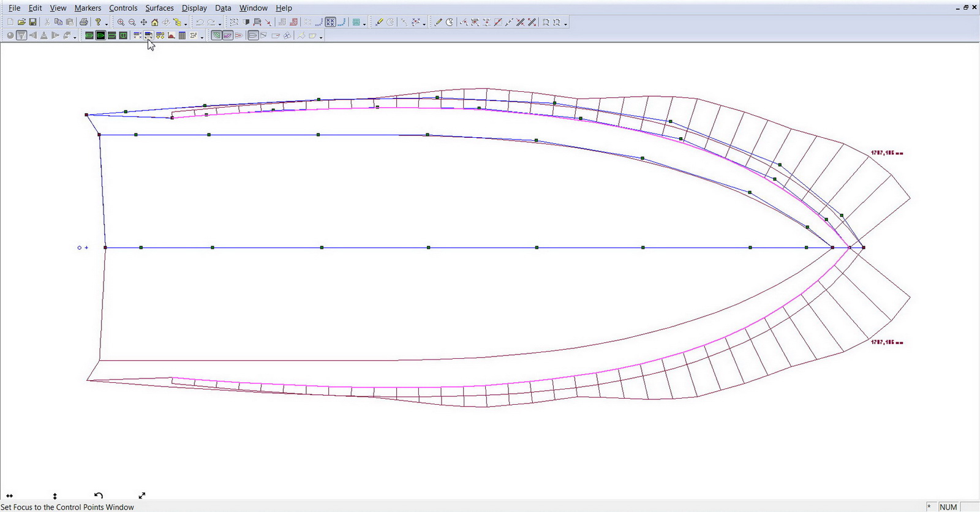Select the Zoom out magnifier tool
This screenshot has width=980, height=512.
point(132,22)
